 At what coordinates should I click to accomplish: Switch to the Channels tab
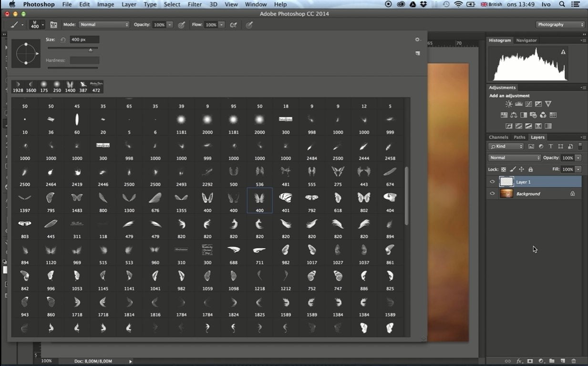498,137
